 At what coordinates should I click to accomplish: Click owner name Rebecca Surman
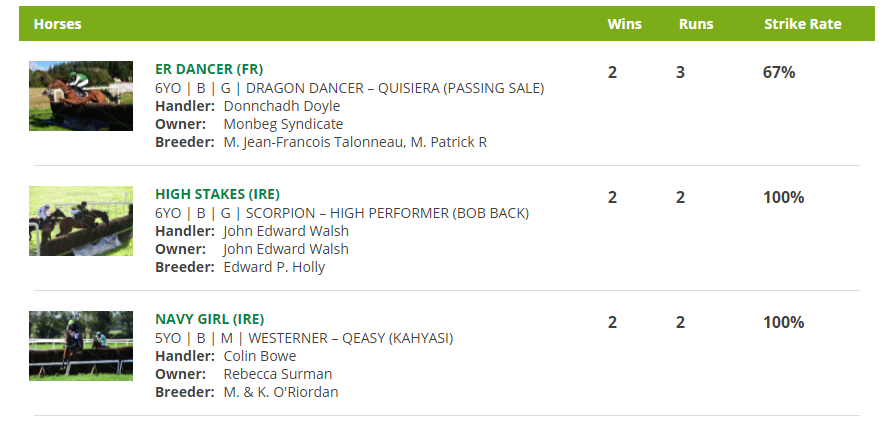click(x=278, y=374)
